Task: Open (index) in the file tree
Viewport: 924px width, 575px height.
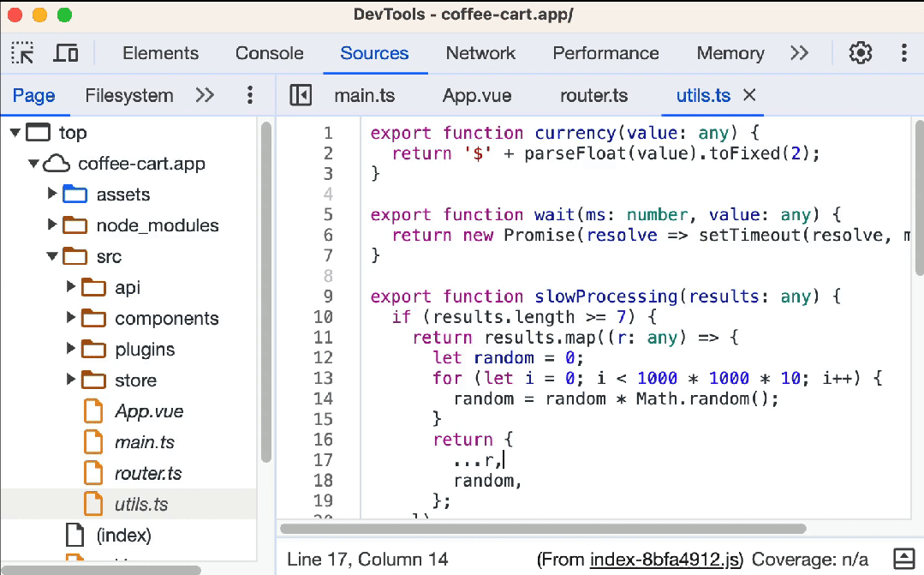Action: 124,535
